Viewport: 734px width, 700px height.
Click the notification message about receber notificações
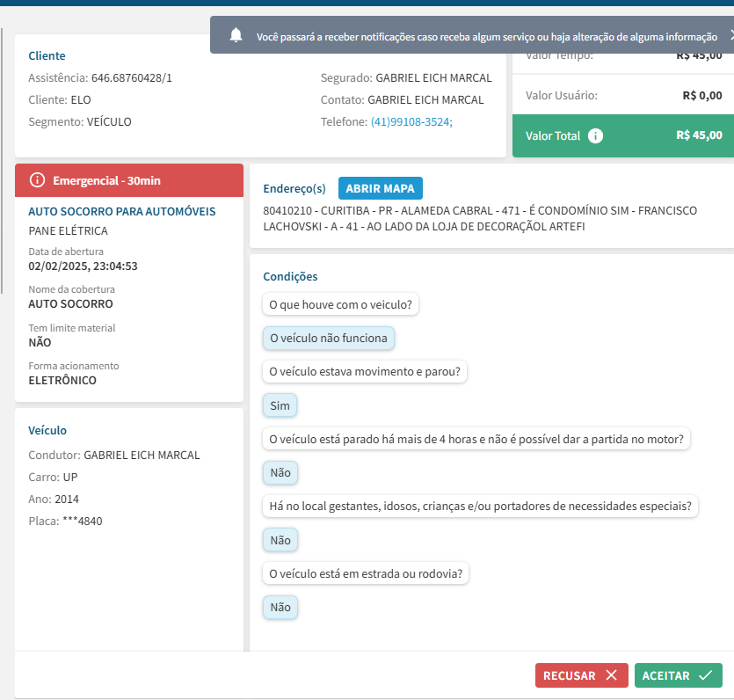tap(487, 37)
